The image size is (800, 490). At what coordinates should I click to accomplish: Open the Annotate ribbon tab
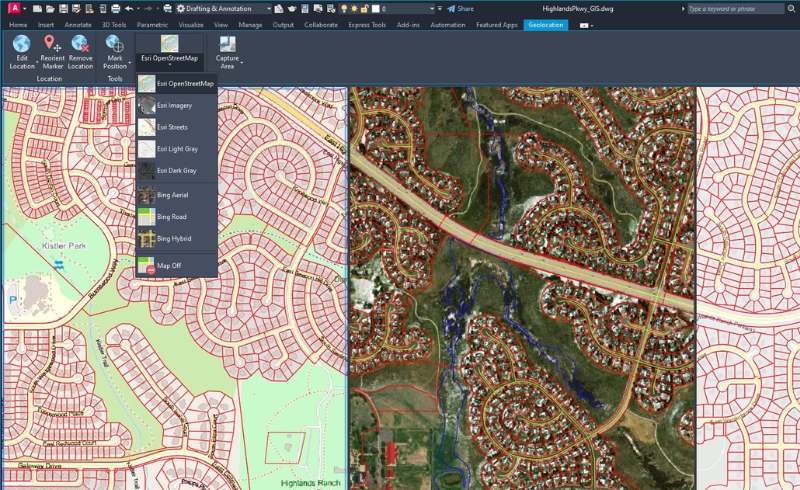[78, 24]
